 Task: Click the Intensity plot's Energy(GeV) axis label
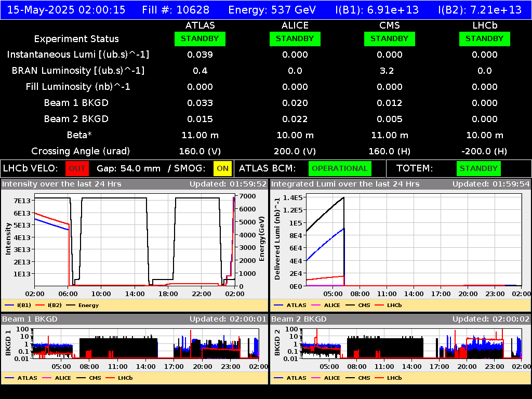pos(262,239)
